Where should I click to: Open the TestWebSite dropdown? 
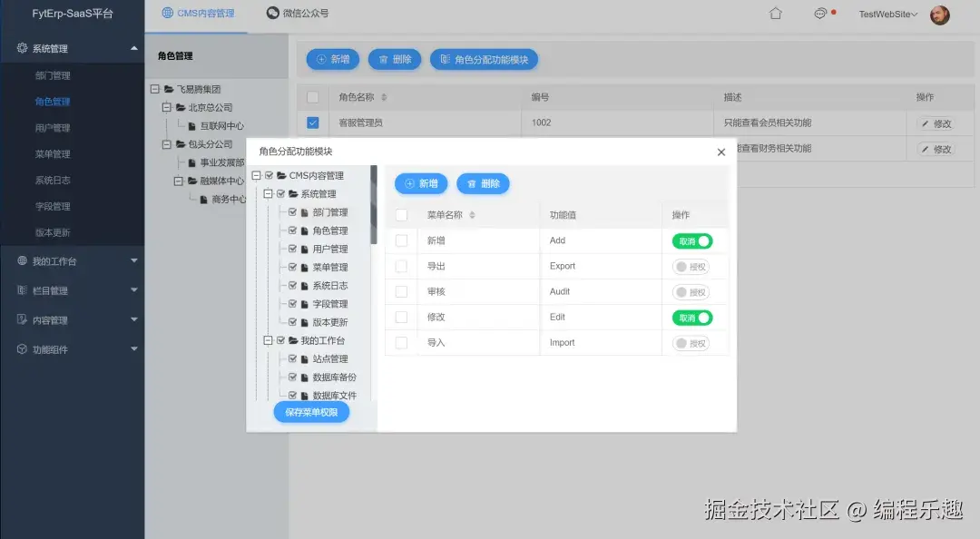887,14
